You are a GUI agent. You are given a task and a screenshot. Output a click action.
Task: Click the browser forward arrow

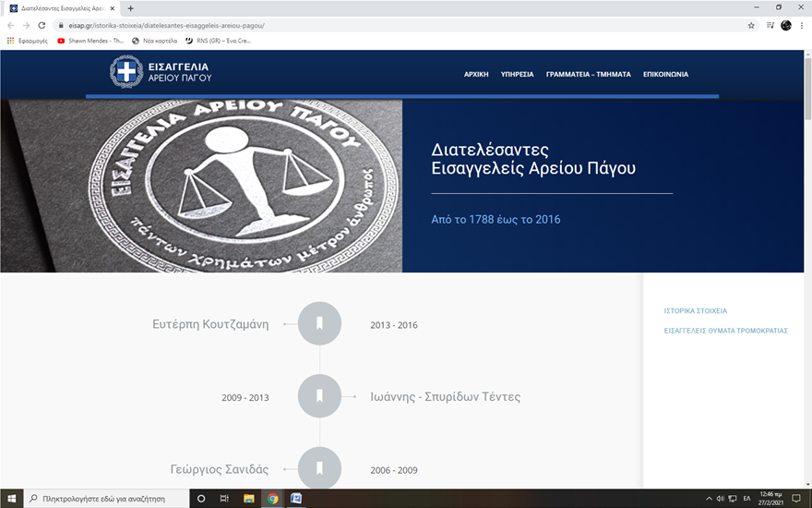pyautogui.click(x=27, y=26)
